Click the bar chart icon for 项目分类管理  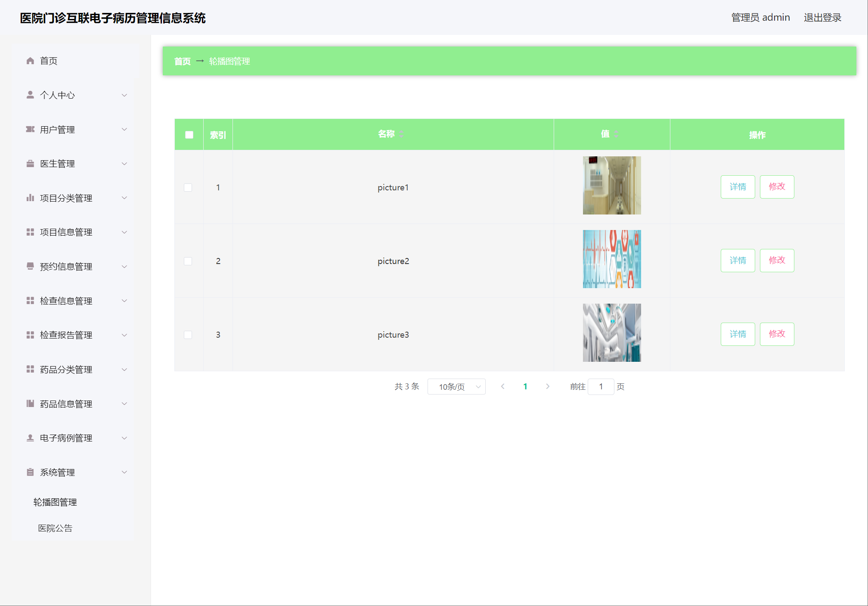click(30, 198)
